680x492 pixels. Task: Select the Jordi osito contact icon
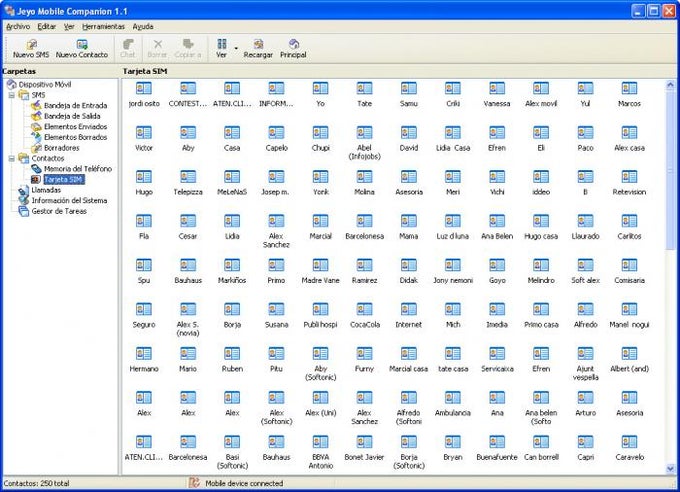tap(144, 89)
